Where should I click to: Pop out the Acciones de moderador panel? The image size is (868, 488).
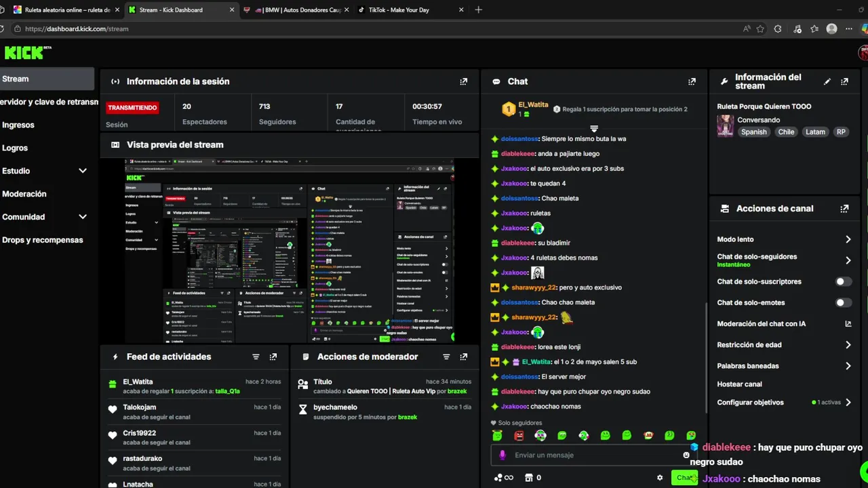[464, 357]
